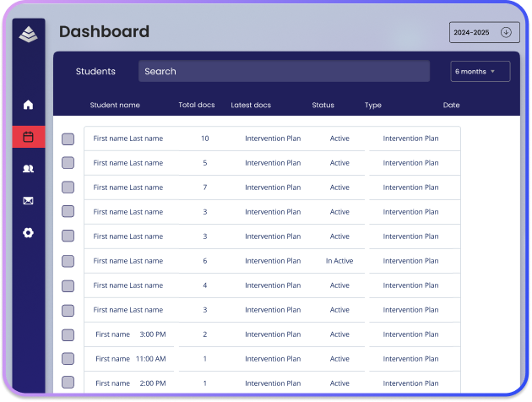Go to Home via sidebar house icon
Viewport: 532px width, 402px height.
29,105
